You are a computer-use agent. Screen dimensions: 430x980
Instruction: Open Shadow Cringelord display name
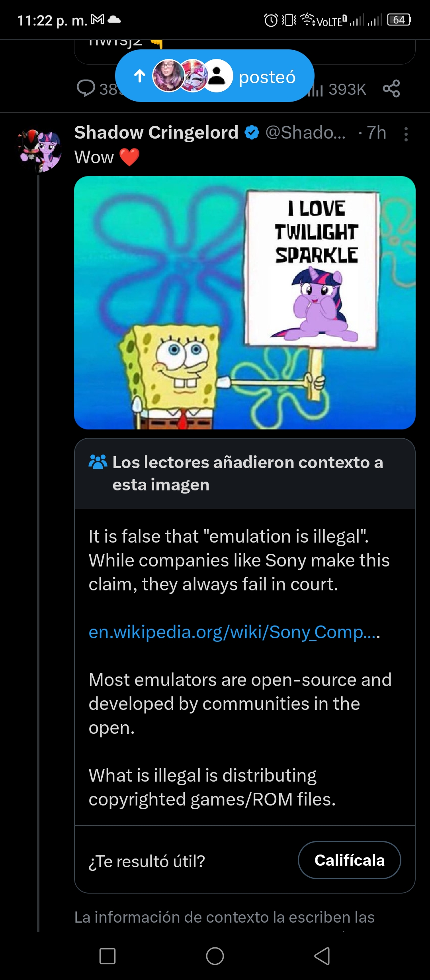tap(156, 133)
